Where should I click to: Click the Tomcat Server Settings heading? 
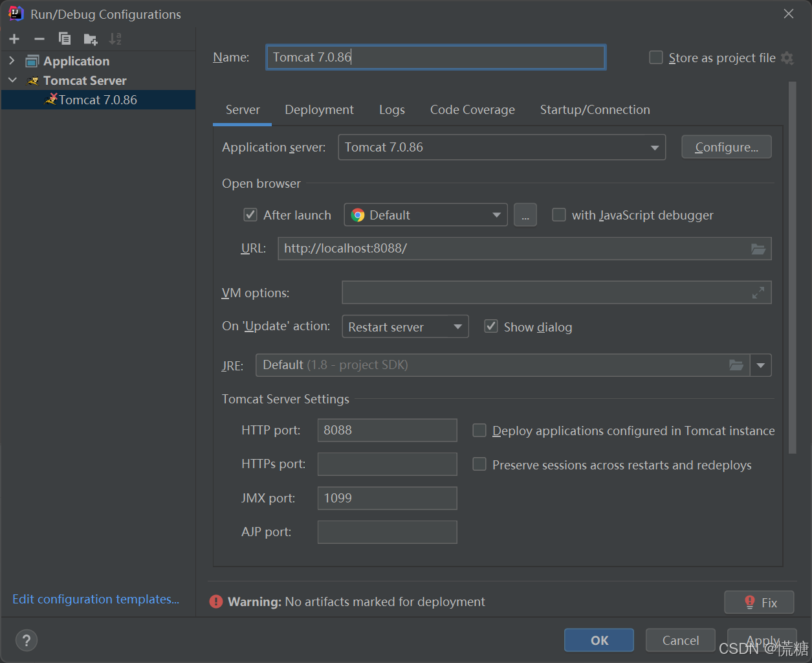[x=285, y=399]
